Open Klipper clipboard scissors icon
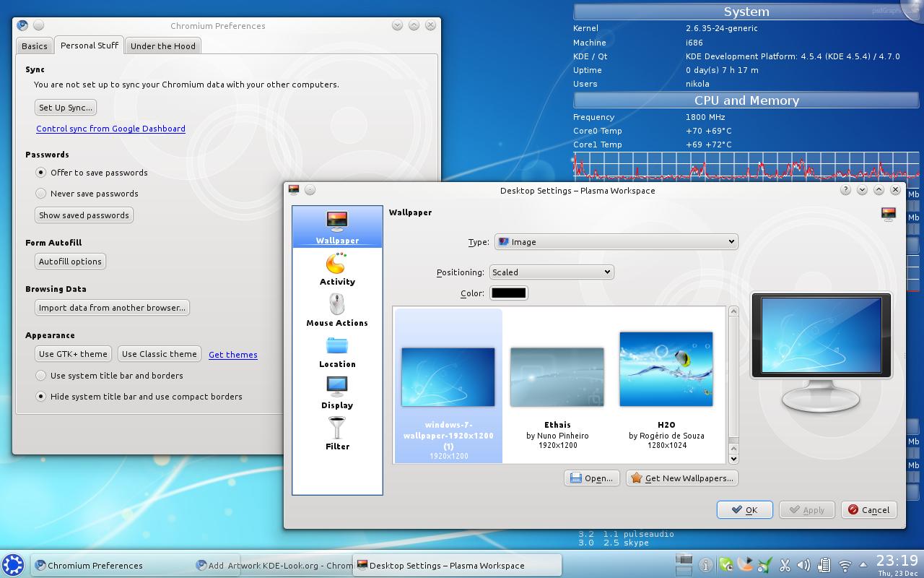Viewport: 924px width, 578px height. pyautogui.click(x=785, y=565)
